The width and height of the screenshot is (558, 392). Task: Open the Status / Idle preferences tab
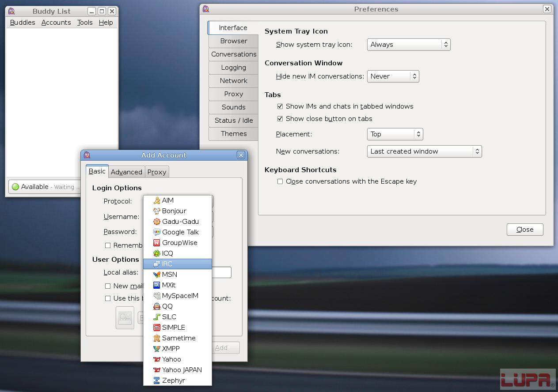click(234, 121)
